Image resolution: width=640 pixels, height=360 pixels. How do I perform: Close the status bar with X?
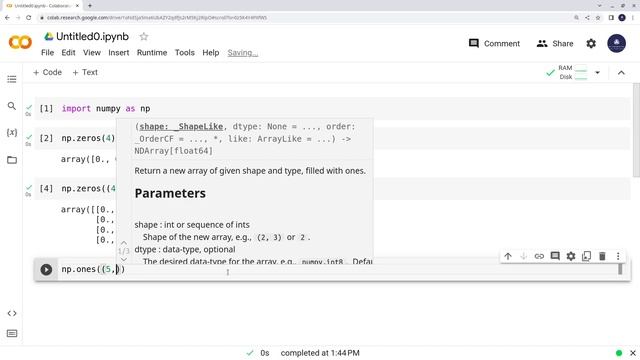point(633,353)
